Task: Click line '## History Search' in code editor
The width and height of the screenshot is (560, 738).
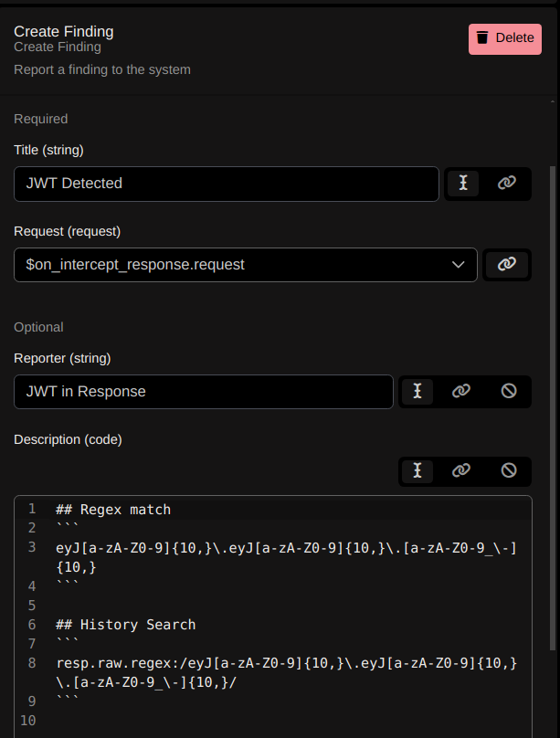Action: pos(126,625)
